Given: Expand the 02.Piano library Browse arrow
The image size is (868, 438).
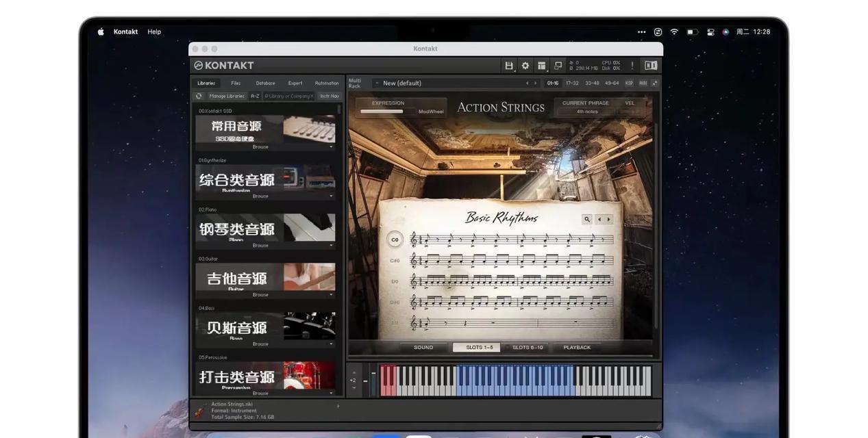Looking at the screenshot, I should click(x=332, y=246).
